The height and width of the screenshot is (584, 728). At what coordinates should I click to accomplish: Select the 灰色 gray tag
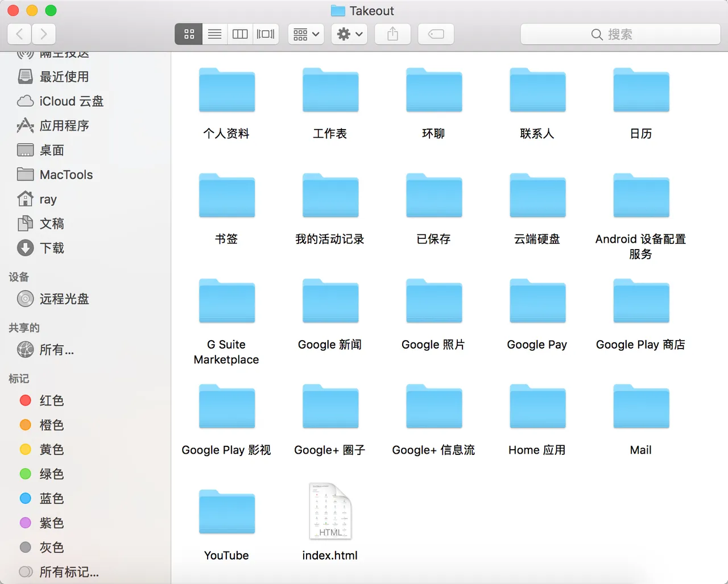[42, 547]
